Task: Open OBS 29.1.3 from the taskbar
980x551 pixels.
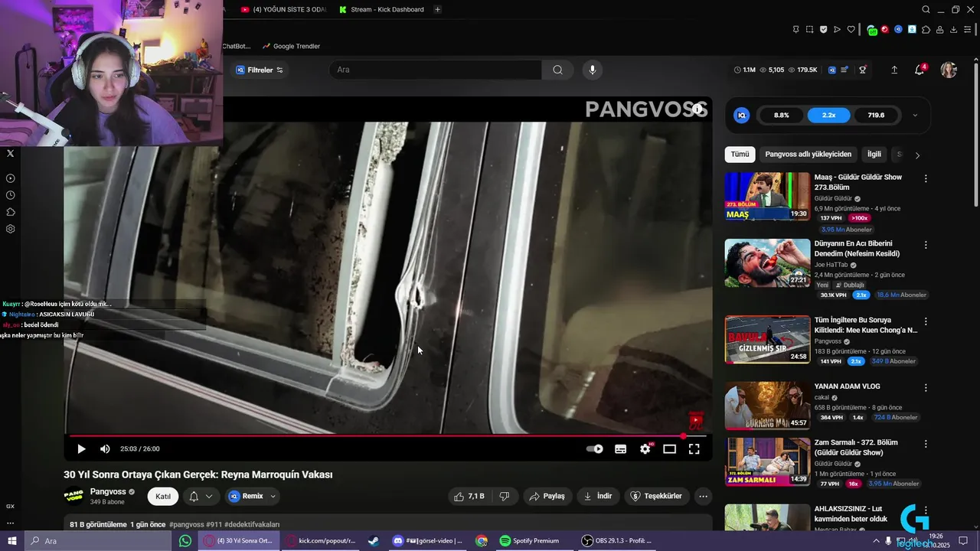Action: pos(618,541)
